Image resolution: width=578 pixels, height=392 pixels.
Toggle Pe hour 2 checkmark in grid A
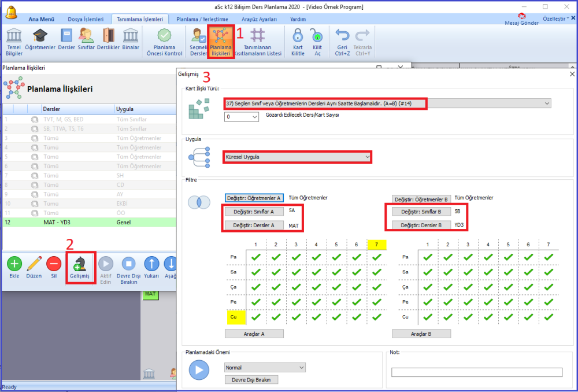click(x=276, y=302)
